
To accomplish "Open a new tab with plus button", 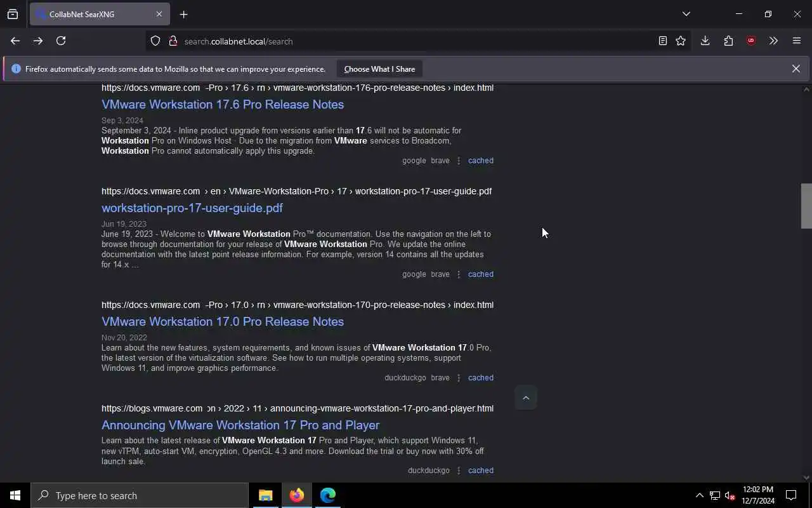I will [183, 14].
